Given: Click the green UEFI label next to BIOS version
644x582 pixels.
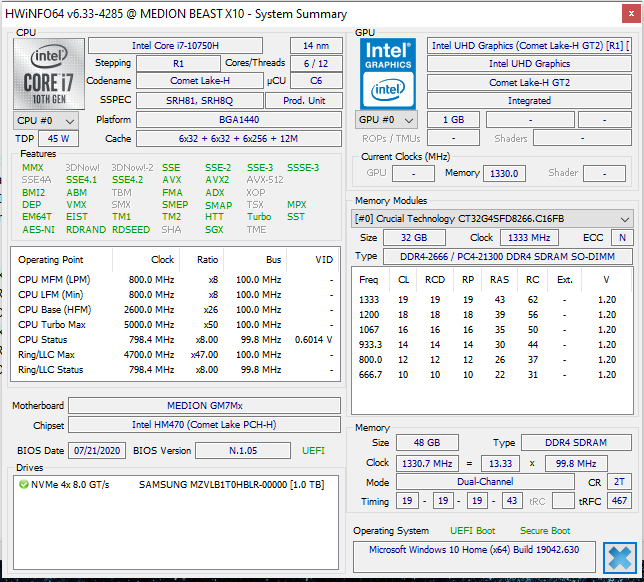Looking at the screenshot, I should coord(313,451).
